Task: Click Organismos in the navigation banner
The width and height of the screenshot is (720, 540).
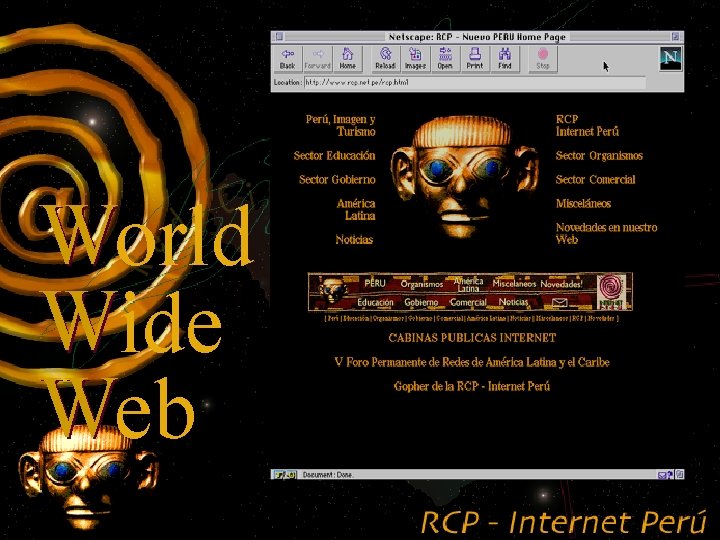Action: (422, 284)
